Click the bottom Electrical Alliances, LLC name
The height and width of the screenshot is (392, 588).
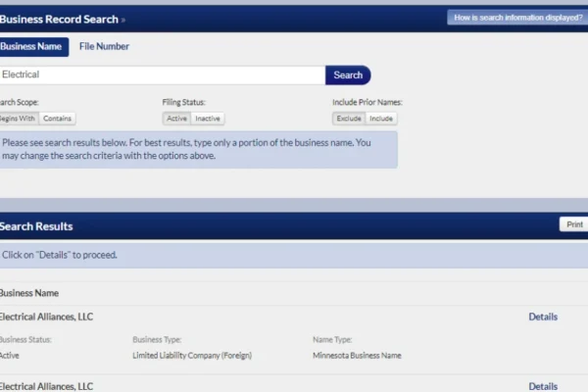(45, 386)
